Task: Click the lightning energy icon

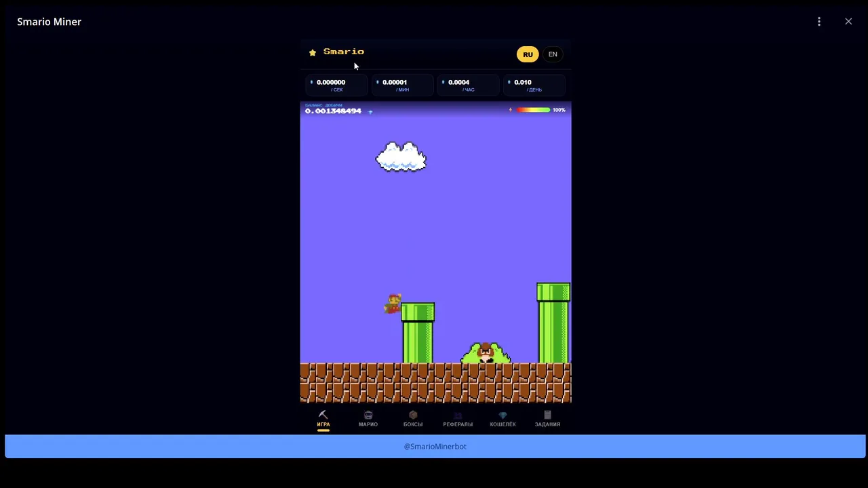Action: [511, 110]
